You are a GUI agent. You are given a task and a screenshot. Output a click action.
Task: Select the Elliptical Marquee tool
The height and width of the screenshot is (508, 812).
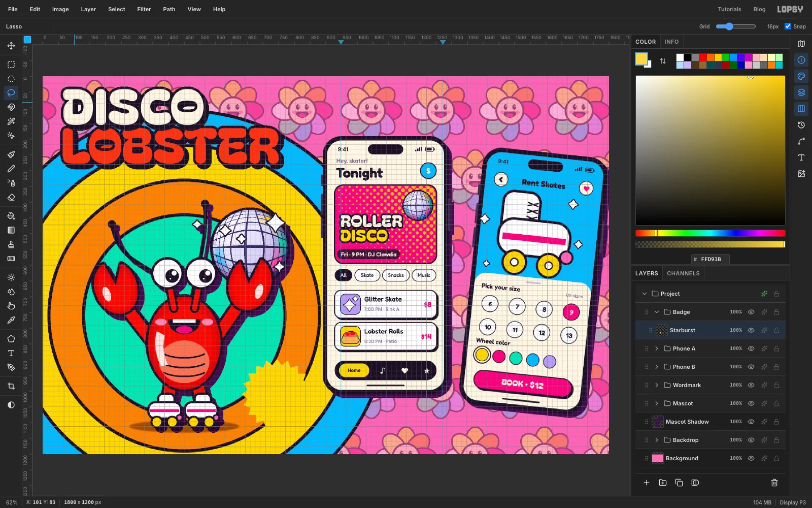[11, 79]
